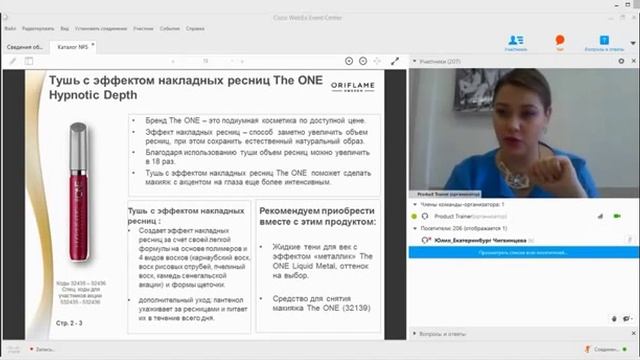640x360 pixels.
Task: Click Product Trainer's green camera icon
Action: [x=617, y=216]
